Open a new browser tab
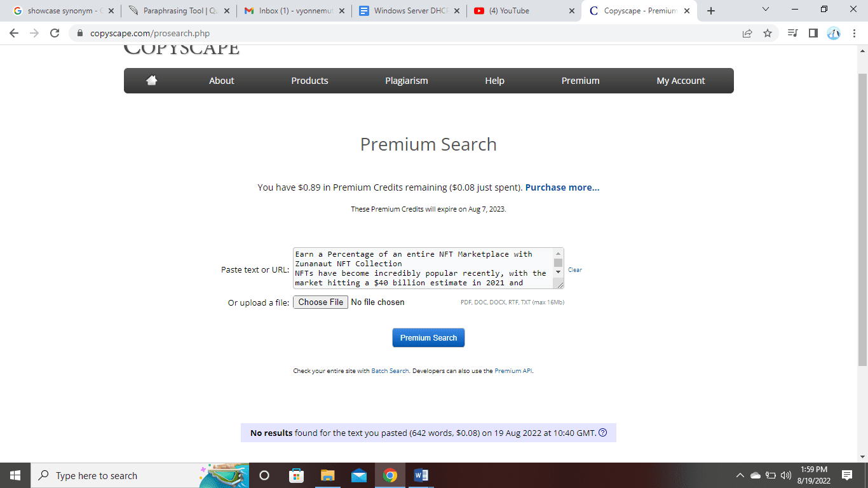 coord(711,11)
